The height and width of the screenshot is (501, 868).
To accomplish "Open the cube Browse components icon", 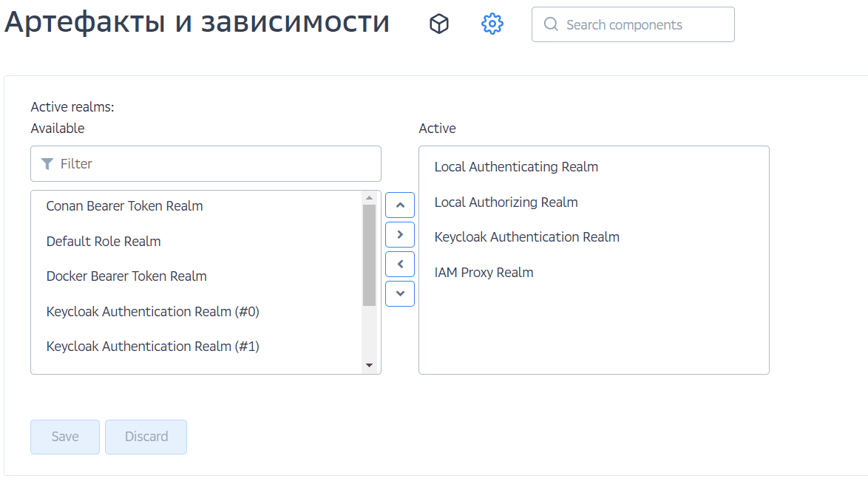I will (x=439, y=24).
